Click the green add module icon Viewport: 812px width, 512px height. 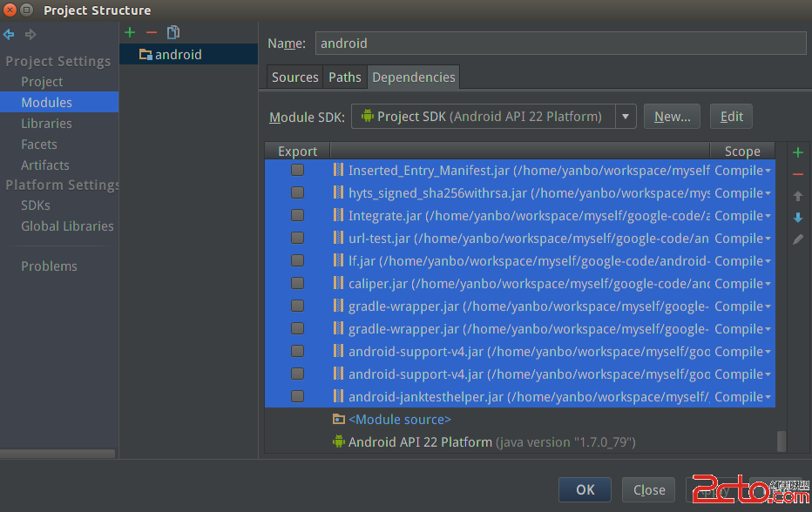point(130,32)
